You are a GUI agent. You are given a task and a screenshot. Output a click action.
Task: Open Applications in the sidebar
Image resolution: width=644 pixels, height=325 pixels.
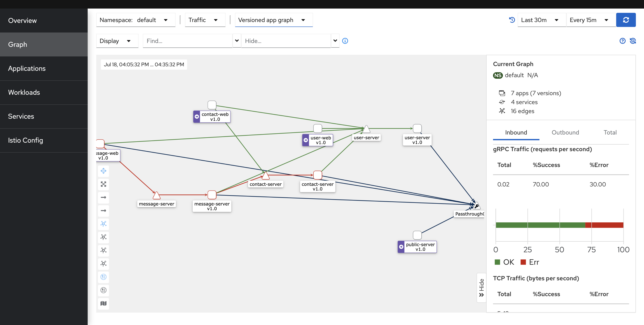point(44,68)
